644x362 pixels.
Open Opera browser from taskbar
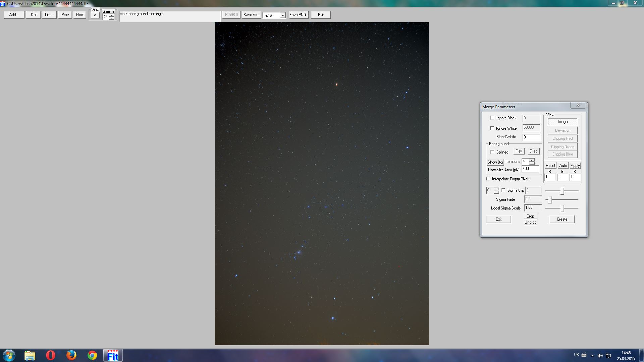click(51, 355)
